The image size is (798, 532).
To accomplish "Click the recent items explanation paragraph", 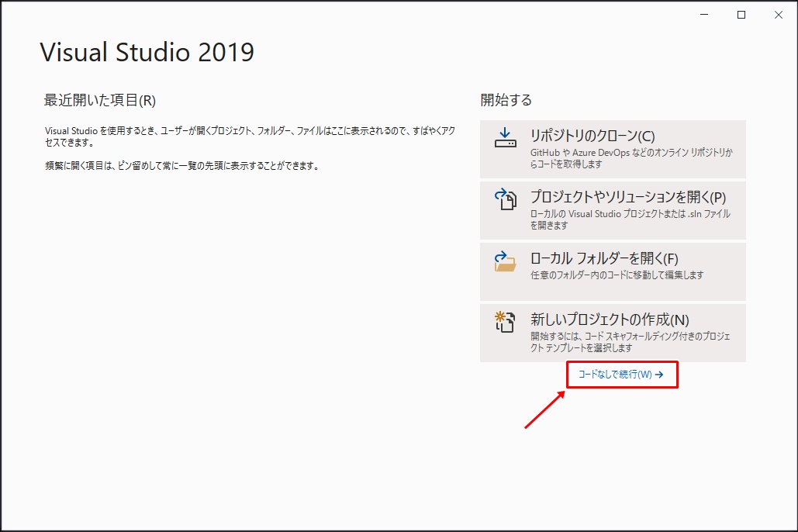I will pos(250,136).
